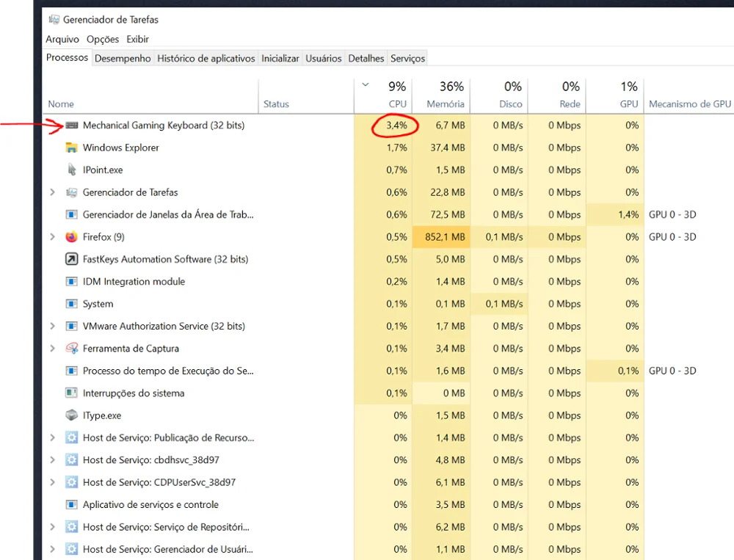Click the System process icon
The width and height of the screenshot is (734, 560).
point(72,304)
